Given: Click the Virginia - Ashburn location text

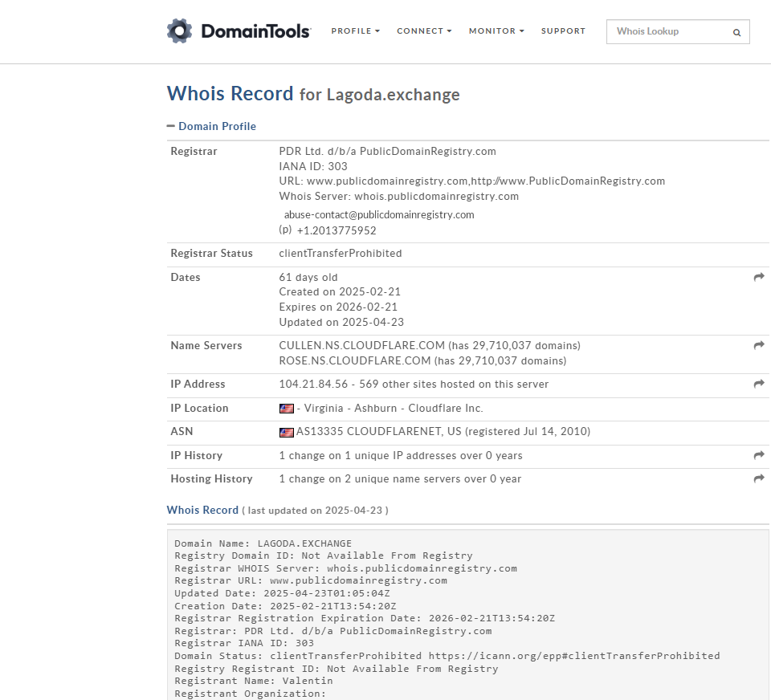Looking at the screenshot, I should (390, 409).
